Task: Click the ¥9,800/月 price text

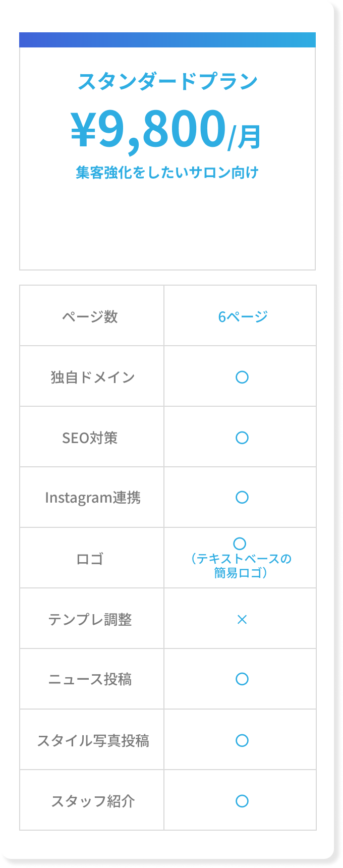Action: (x=166, y=129)
